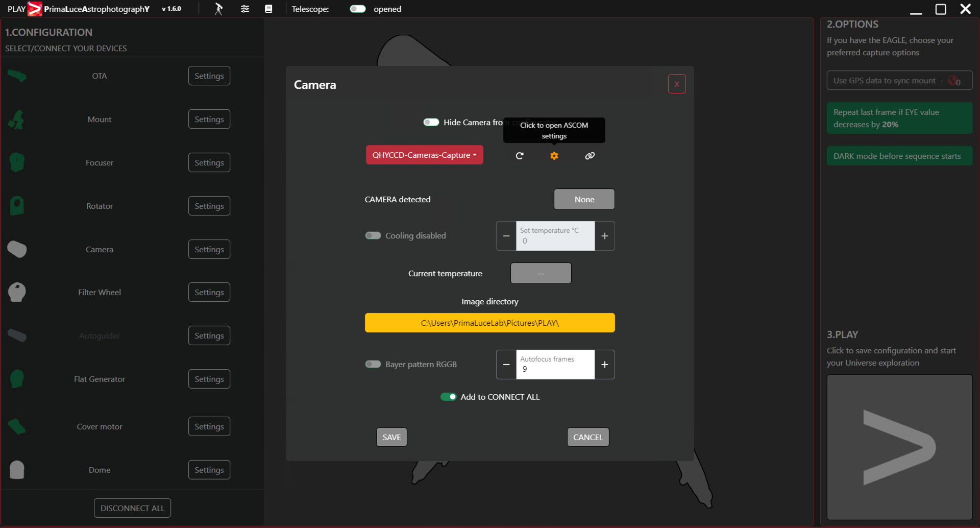
Task: Click the None camera detected button
Action: coord(584,199)
